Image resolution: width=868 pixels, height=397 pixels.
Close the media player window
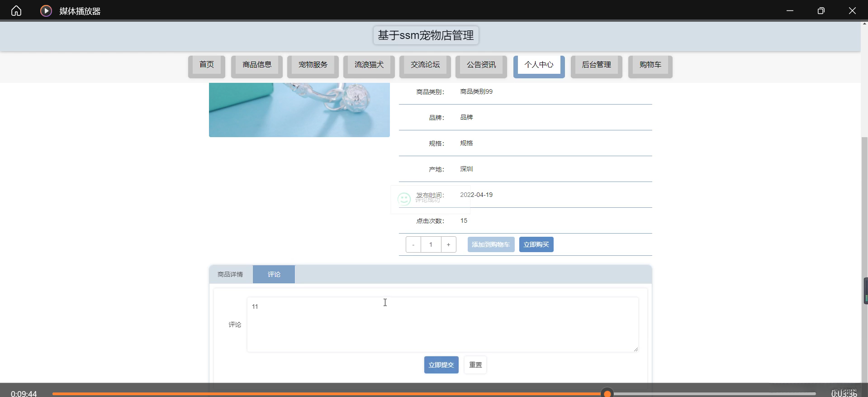point(852,10)
